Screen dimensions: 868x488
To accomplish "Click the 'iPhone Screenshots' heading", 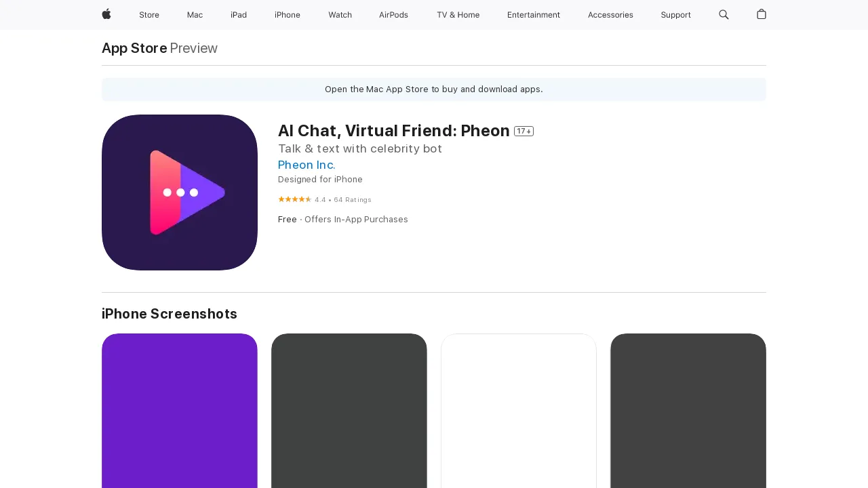I will pyautogui.click(x=170, y=314).
